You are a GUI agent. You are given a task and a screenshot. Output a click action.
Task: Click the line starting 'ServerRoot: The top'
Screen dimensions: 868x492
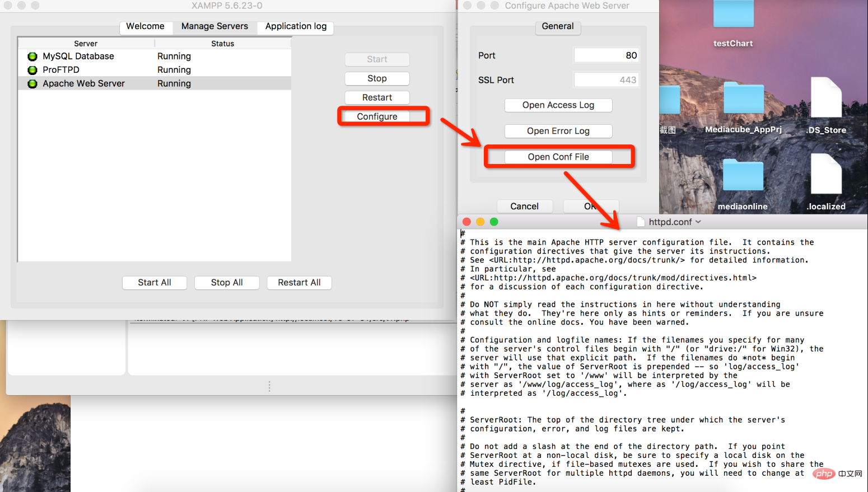[623, 420]
